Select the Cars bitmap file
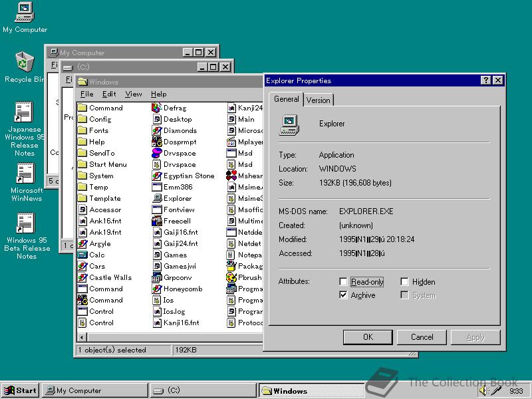The image size is (532, 399). (91, 267)
